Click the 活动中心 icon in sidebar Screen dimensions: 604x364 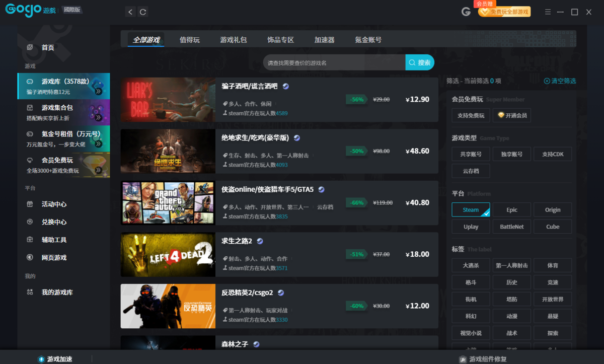[30, 204]
